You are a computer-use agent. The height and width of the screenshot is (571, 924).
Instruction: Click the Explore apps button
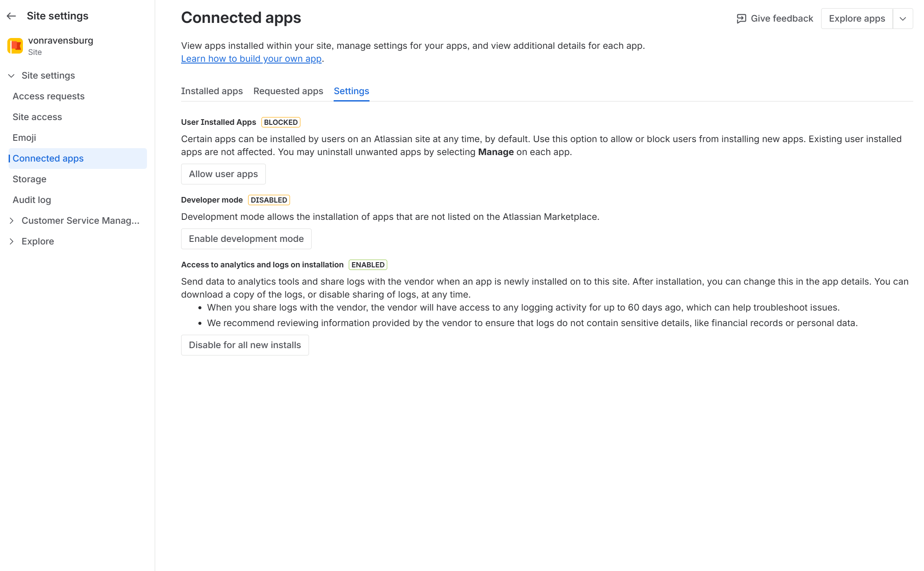click(x=857, y=19)
